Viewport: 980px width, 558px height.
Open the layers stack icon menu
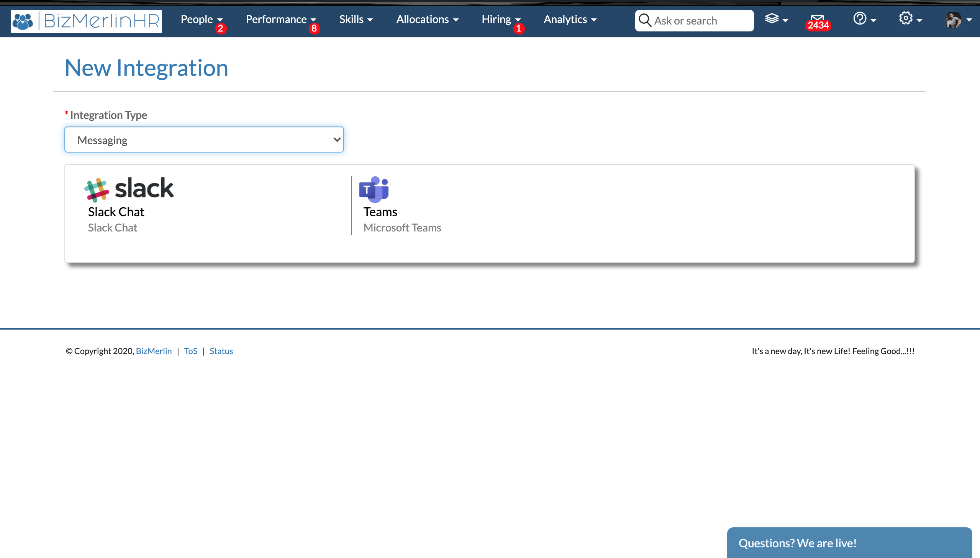pyautogui.click(x=772, y=19)
